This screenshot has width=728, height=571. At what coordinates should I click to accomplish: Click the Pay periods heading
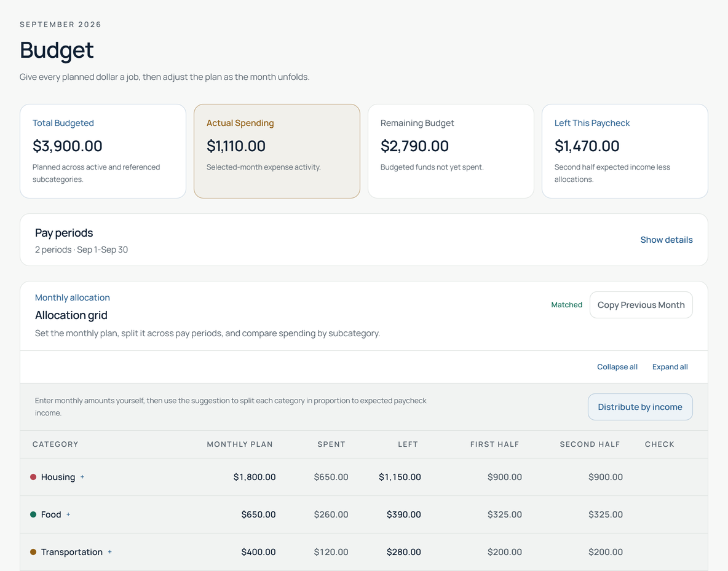tap(64, 232)
